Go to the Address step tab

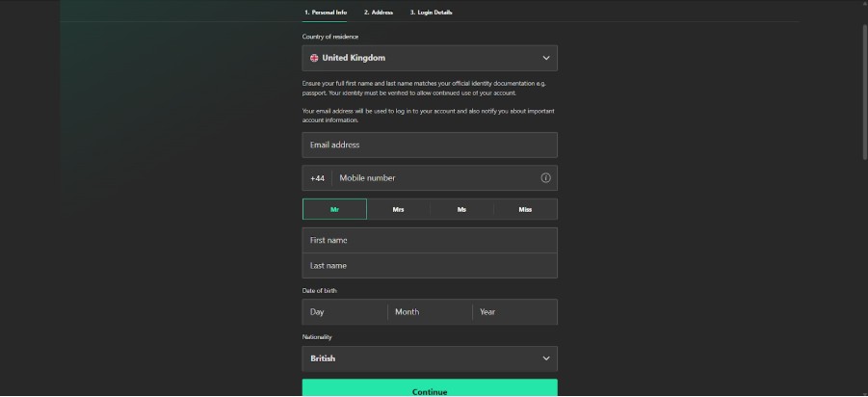click(x=379, y=13)
